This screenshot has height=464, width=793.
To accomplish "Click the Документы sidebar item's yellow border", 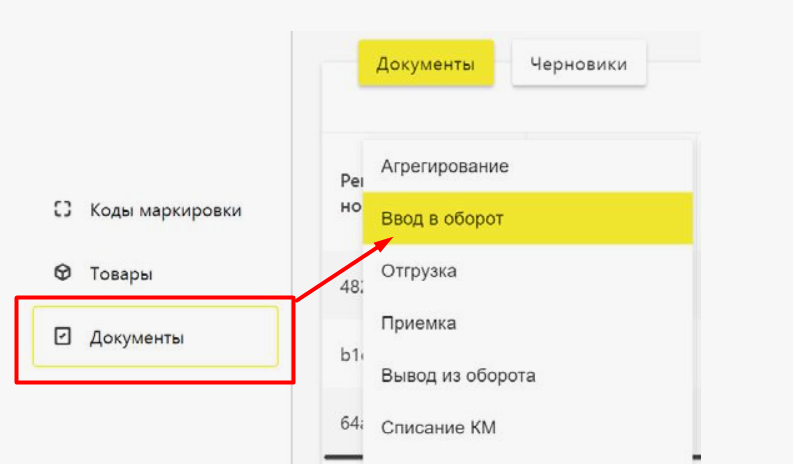I will pos(155,308).
